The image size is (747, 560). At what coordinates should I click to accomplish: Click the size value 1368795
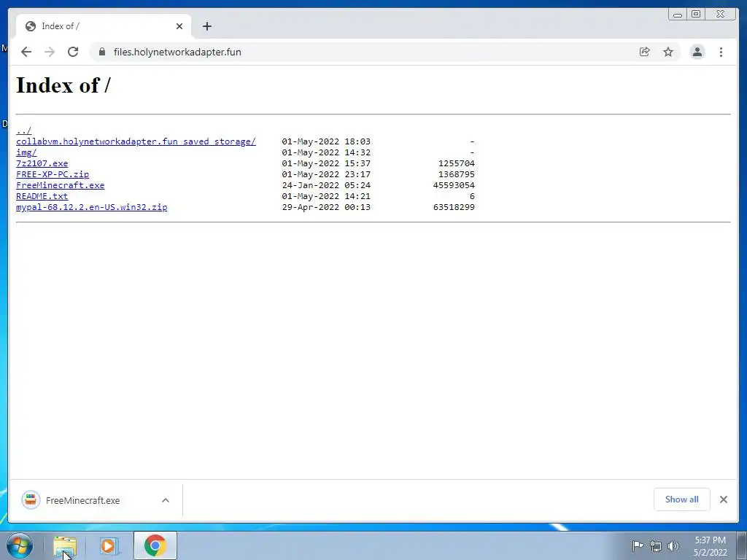tap(457, 174)
